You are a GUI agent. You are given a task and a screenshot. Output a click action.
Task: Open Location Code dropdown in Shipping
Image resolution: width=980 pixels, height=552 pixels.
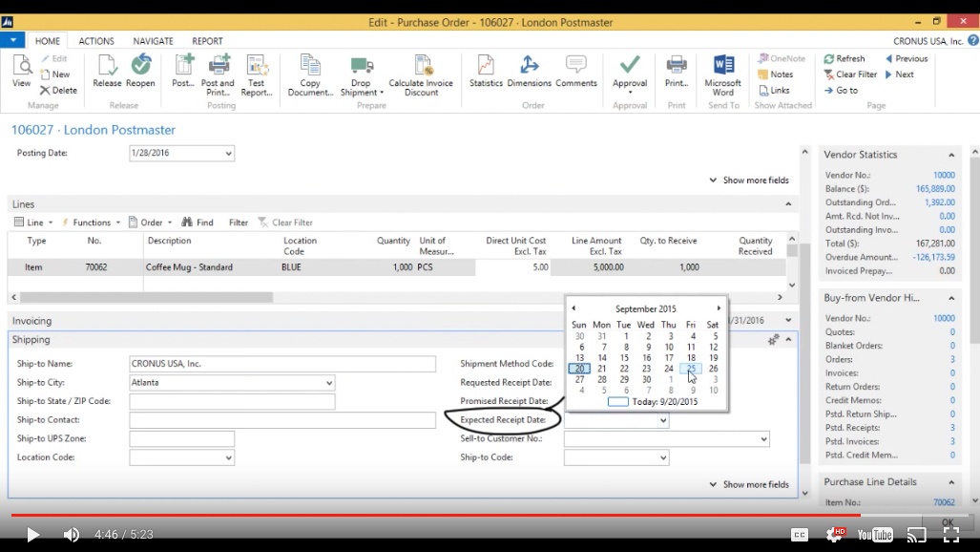[x=228, y=458]
